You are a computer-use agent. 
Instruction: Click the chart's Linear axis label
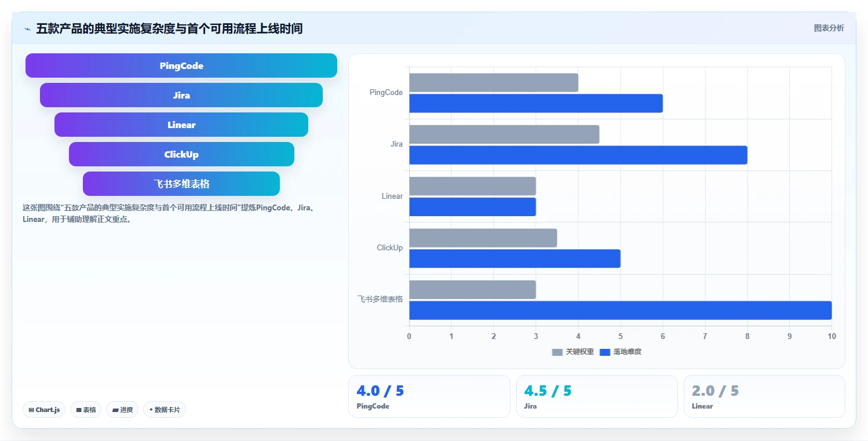click(392, 196)
